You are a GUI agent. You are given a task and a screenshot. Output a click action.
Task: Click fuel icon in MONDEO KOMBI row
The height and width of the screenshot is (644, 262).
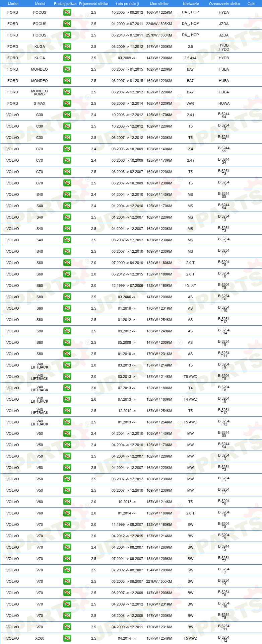tap(67, 92)
